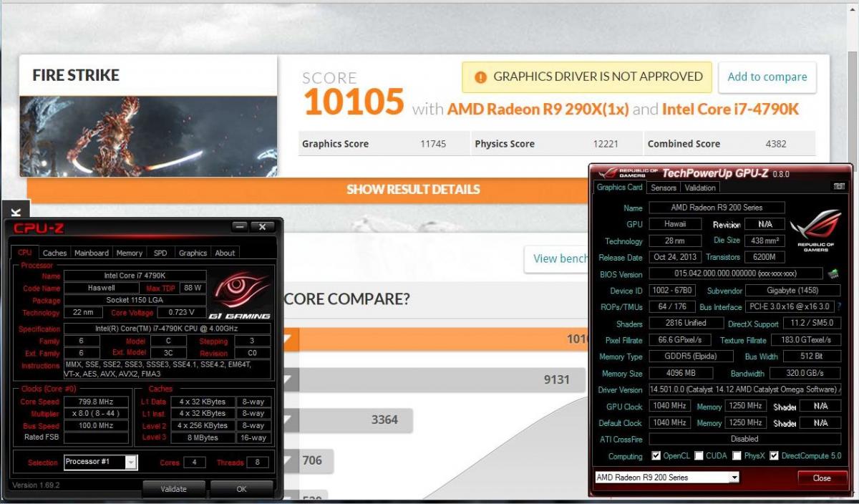Image resolution: width=859 pixels, height=504 pixels.
Task: Click the Physics Score value 12221
Action: [x=606, y=144]
